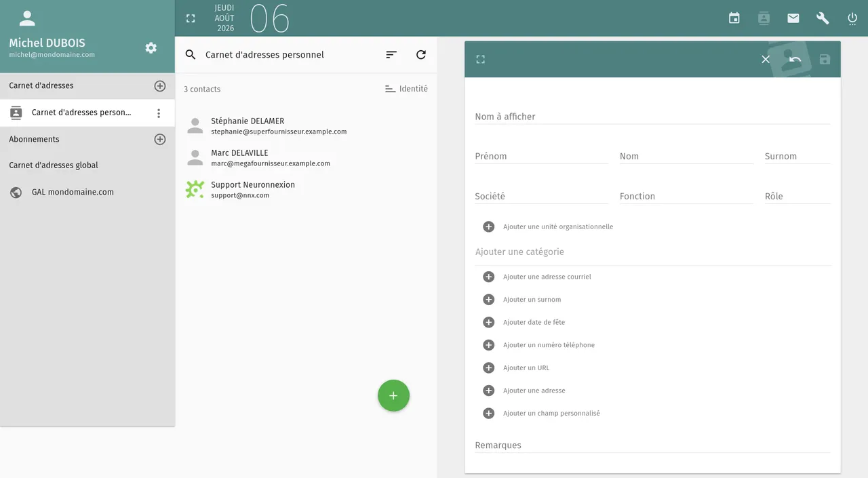
Task: Log out using the power icon
Action: pyautogui.click(x=852, y=18)
